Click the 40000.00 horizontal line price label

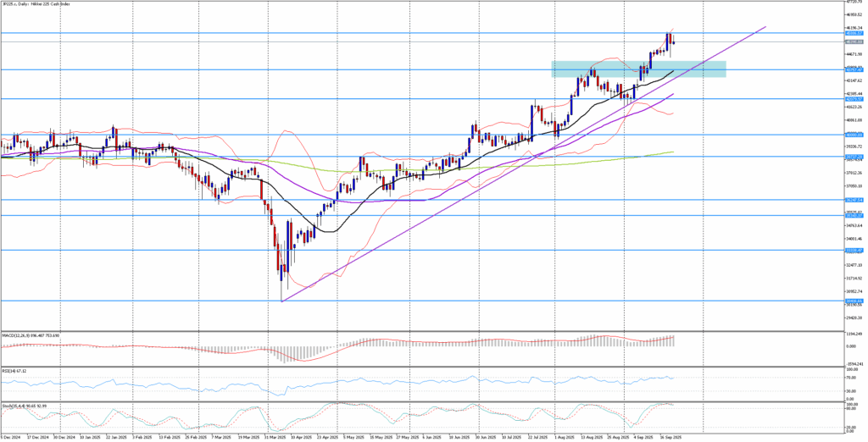854,135
